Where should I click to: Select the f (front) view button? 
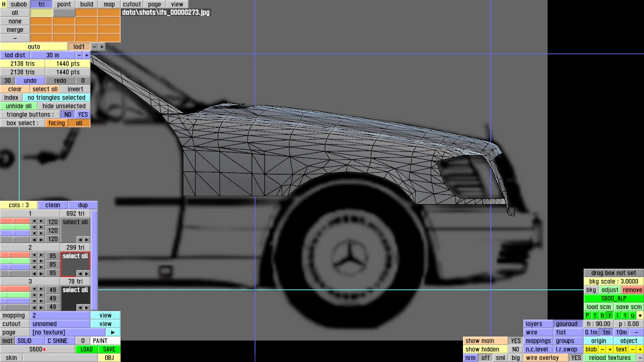[x=595, y=315]
